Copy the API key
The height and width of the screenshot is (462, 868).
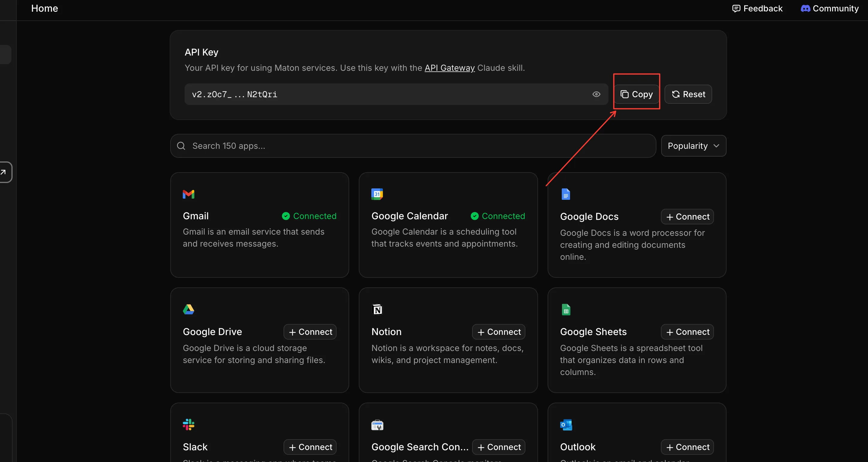click(x=636, y=94)
